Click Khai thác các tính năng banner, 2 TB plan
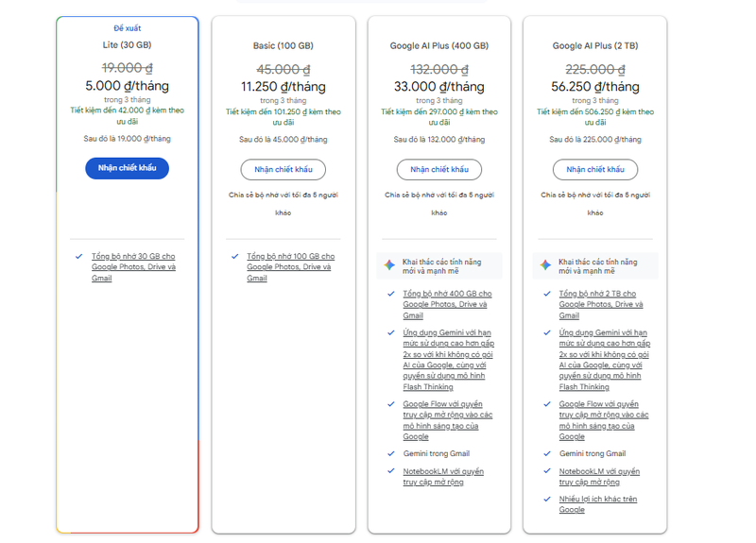Screen dimensions: 756x543 pyautogui.click(x=595, y=266)
